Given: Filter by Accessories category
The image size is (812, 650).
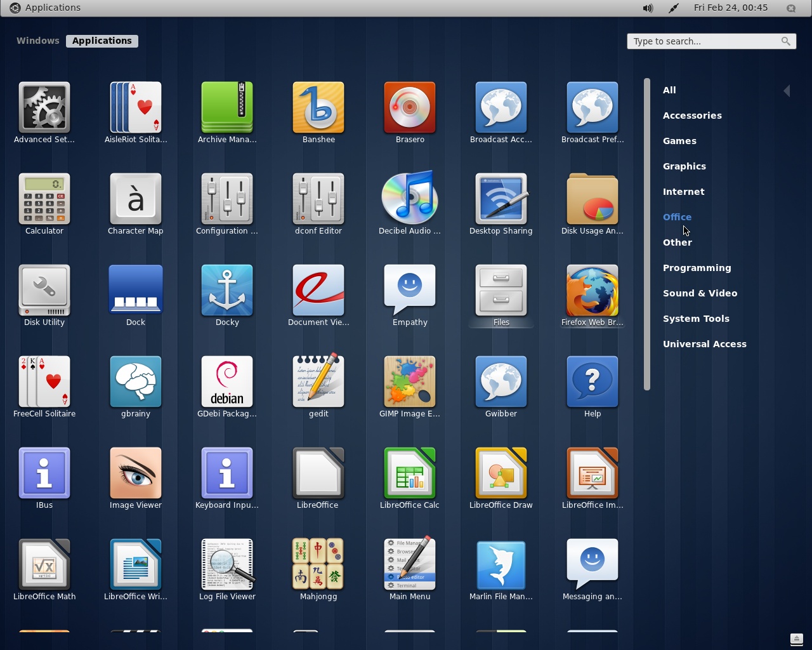Looking at the screenshot, I should coord(692,116).
